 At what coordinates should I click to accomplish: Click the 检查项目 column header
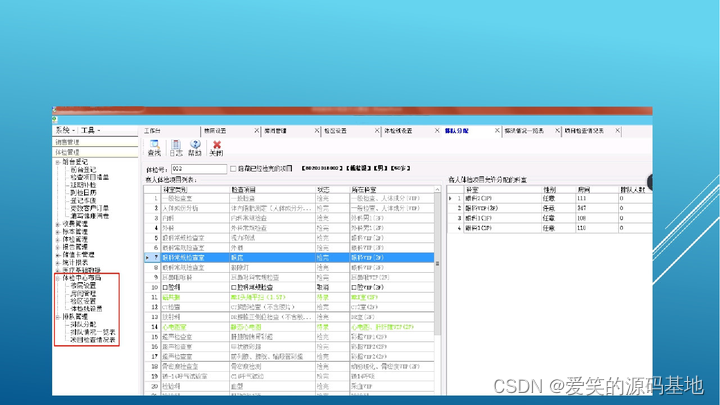click(x=272, y=189)
